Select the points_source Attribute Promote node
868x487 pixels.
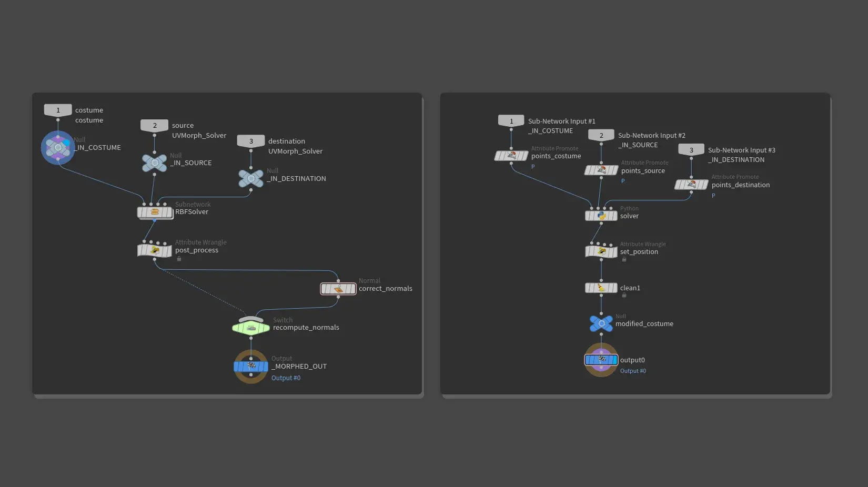click(601, 170)
